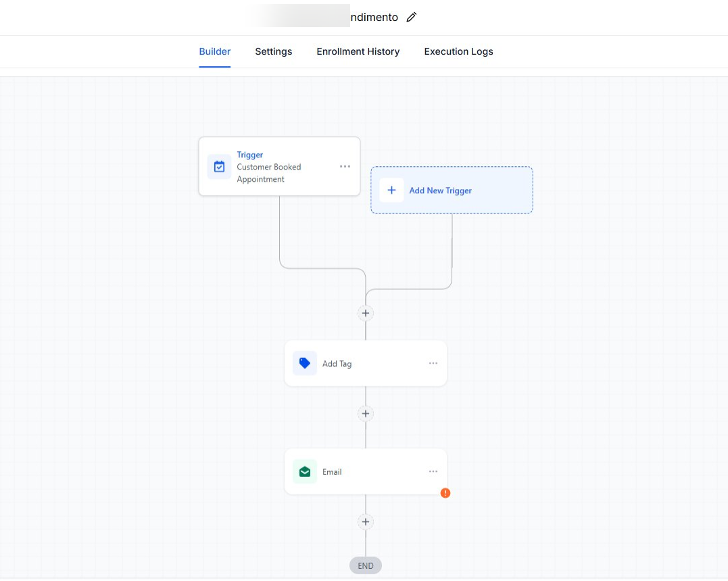Add a step between Email and END
Image resolution: width=728 pixels, height=581 pixels.
click(x=366, y=522)
